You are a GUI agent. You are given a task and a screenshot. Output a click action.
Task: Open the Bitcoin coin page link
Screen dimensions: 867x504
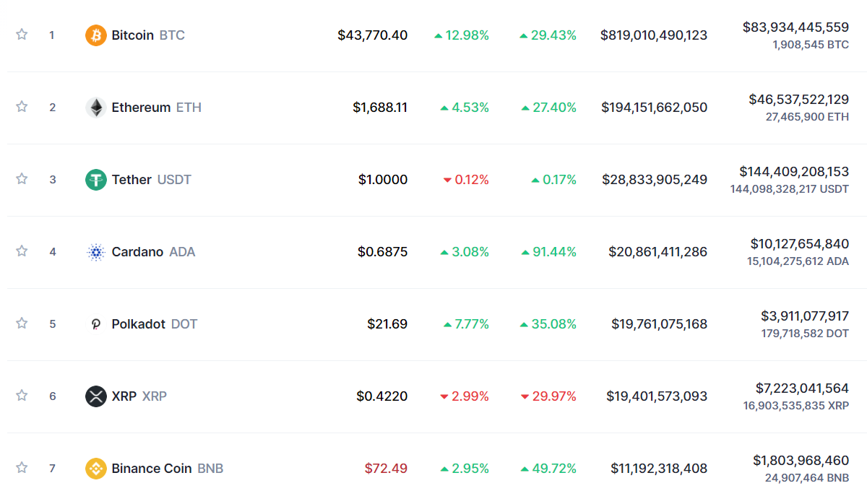tap(133, 35)
